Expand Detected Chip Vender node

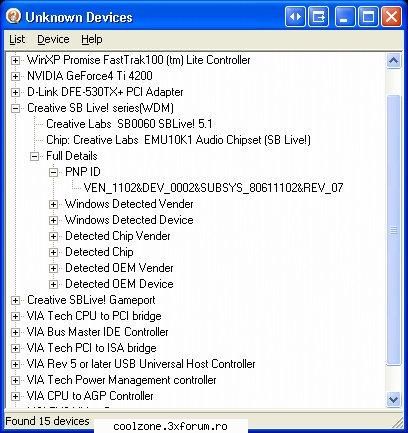53,236
